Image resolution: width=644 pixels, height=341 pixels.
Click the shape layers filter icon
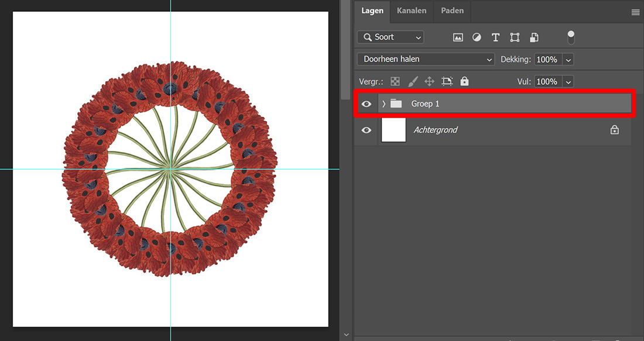515,37
